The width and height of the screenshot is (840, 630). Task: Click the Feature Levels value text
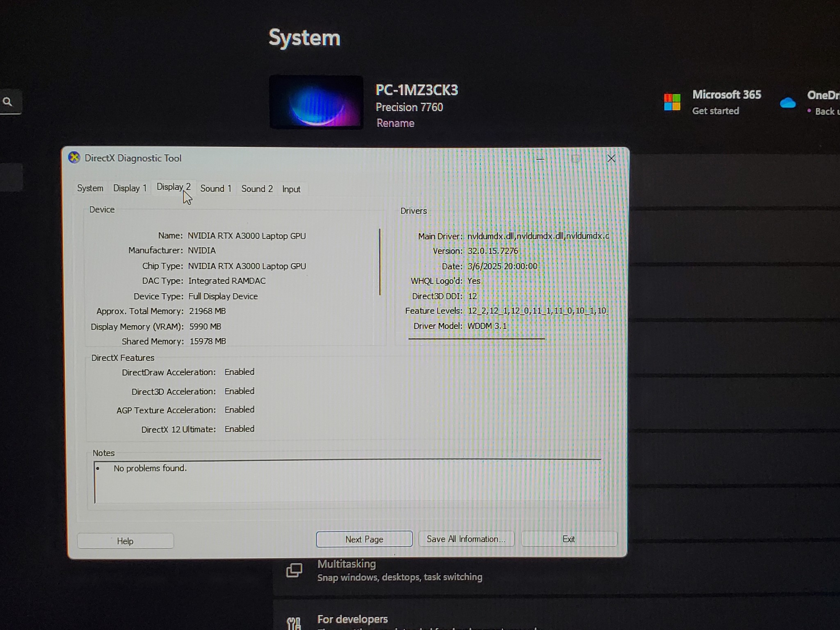[538, 310]
